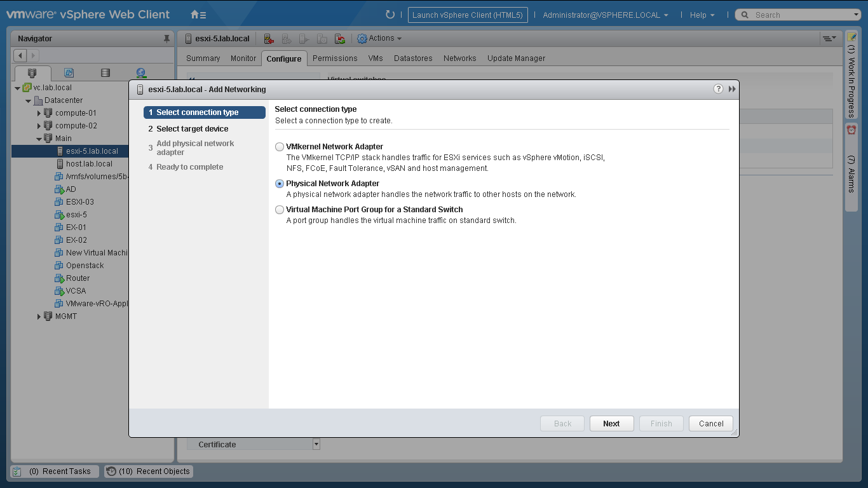Open the Update Manager tab

pos(516,58)
